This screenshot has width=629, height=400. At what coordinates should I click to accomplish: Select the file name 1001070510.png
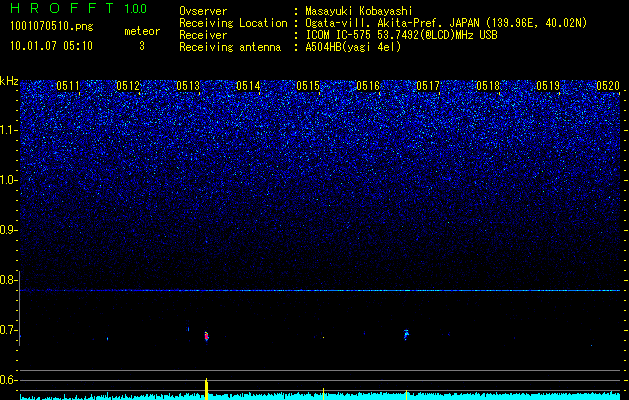[x=52, y=27]
